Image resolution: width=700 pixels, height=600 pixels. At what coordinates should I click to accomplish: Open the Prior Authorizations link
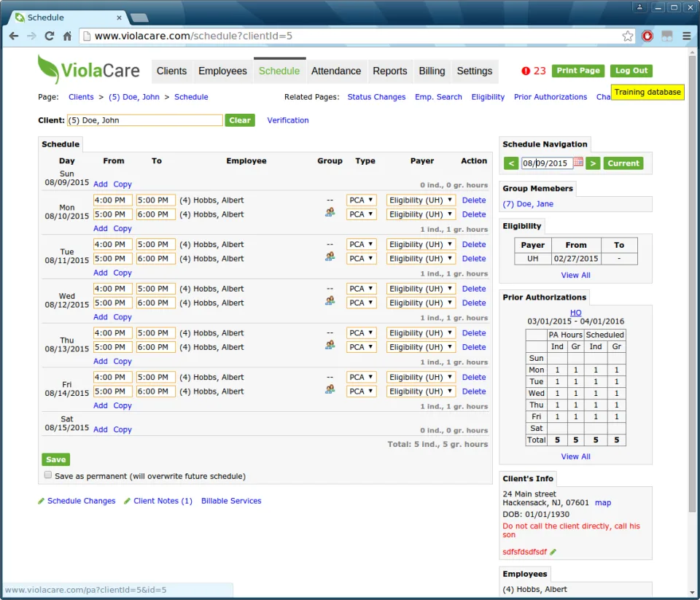tap(550, 97)
